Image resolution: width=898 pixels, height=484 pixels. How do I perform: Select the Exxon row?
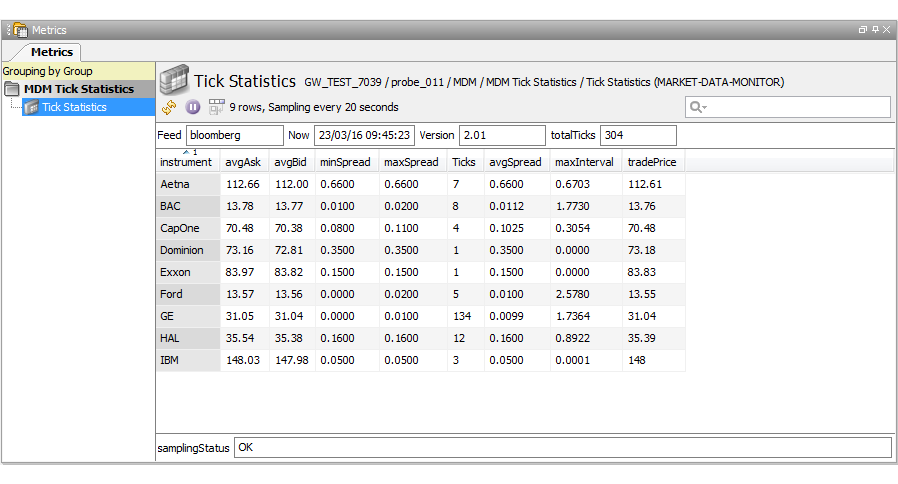(x=421, y=272)
